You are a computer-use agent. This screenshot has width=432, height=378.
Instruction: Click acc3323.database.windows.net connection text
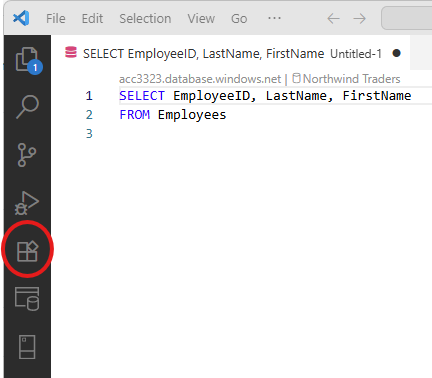(x=200, y=79)
